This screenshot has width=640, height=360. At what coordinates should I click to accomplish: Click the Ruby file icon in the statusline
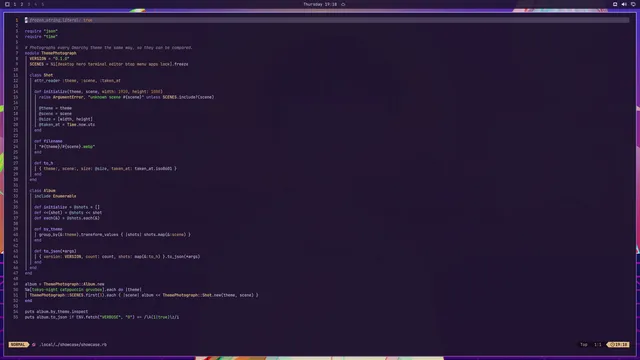coord(34,344)
